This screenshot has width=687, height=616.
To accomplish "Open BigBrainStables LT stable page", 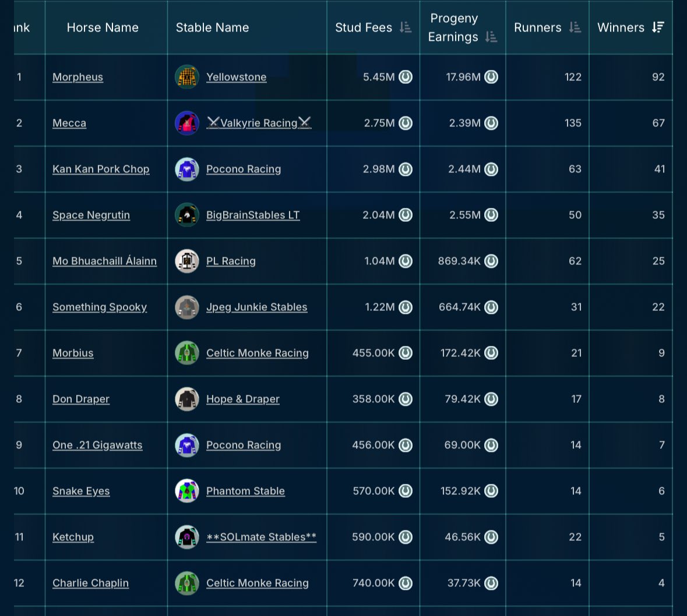I will click(253, 215).
